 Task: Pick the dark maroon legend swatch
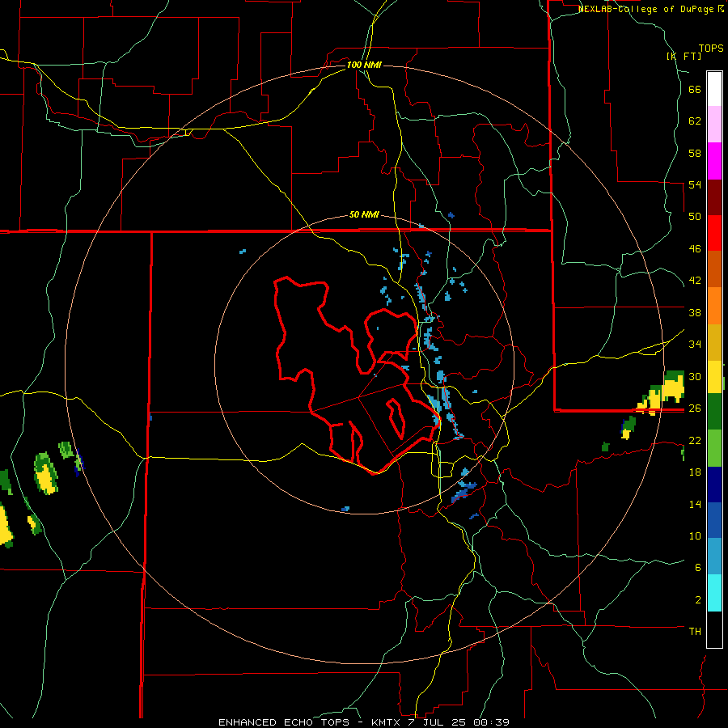coord(714,197)
